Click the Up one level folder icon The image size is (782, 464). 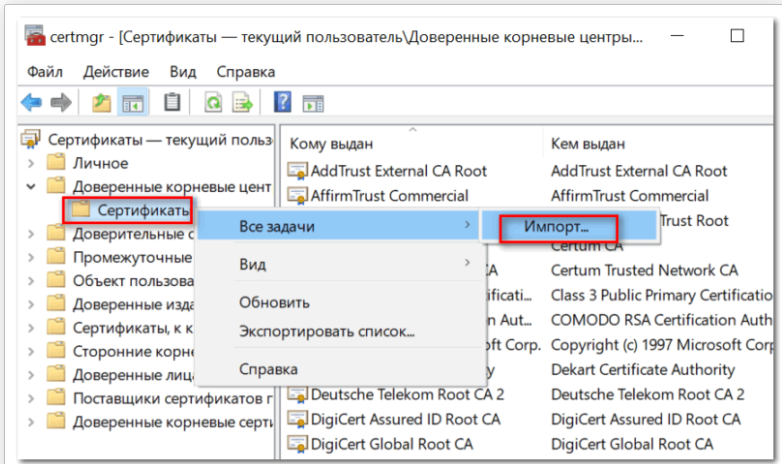(101, 103)
